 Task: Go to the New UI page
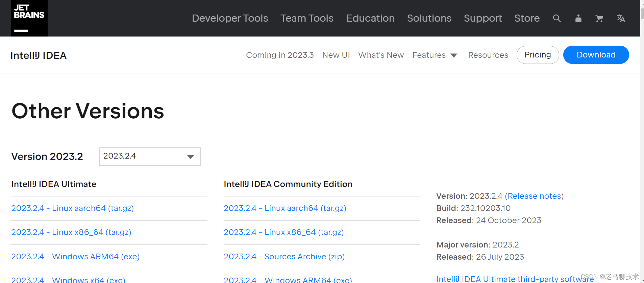click(x=336, y=55)
